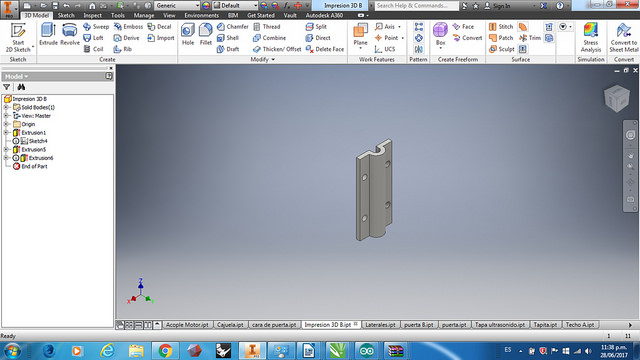
Task: Open the Windows Start menu
Action: [12, 351]
